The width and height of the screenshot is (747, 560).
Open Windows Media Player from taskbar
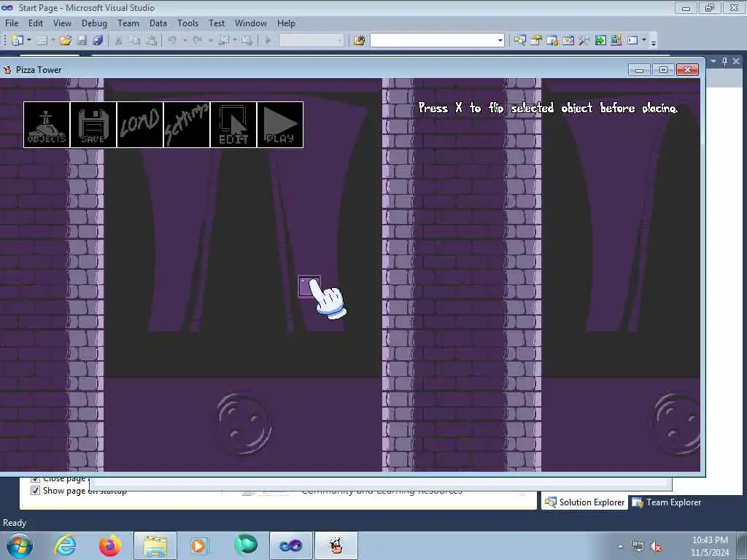(x=199, y=545)
